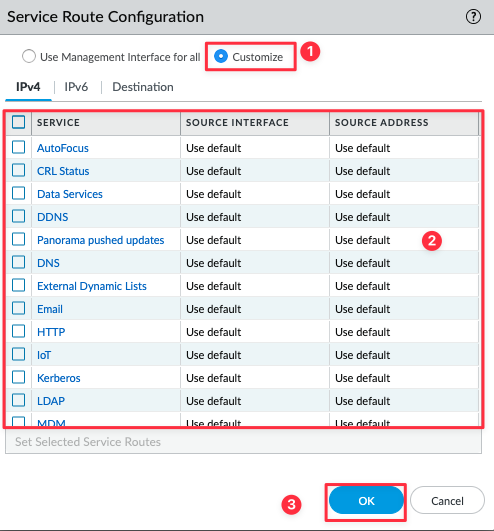The height and width of the screenshot is (531, 494).
Task: Switch to the IPv6 tab
Action: tap(76, 87)
